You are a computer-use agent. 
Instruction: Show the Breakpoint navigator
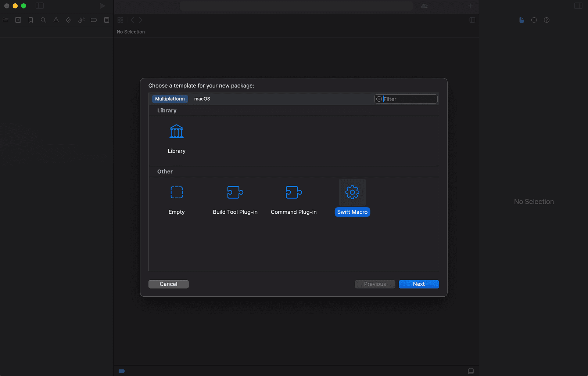(94, 20)
